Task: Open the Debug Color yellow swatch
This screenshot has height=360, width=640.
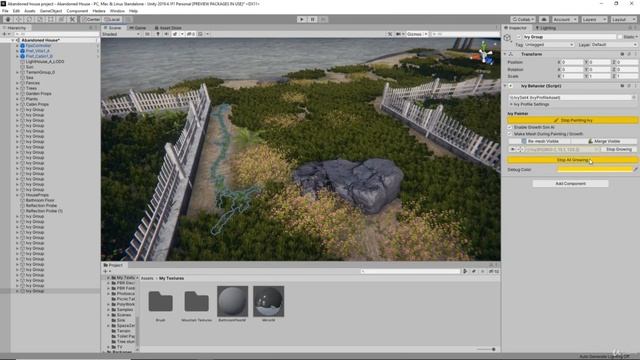Action: click(595, 169)
